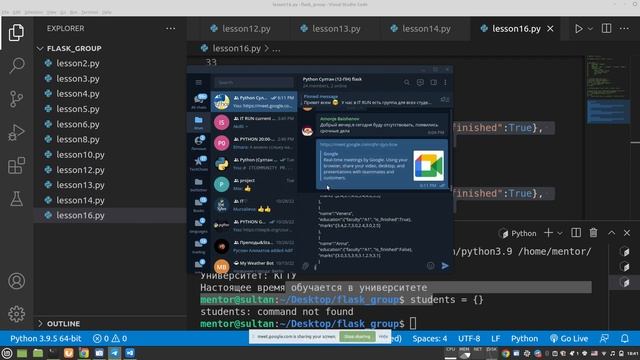Image resolution: width=640 pixels, height=360 pixels.
Task: Open the Accounts menu icon
Action: (16, 281)
